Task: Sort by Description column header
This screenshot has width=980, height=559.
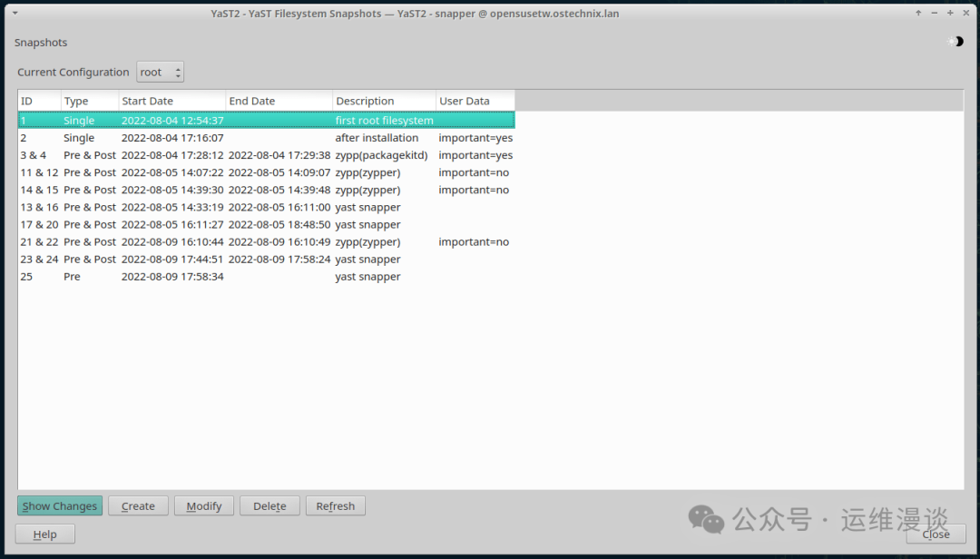Action: point(385,101)
